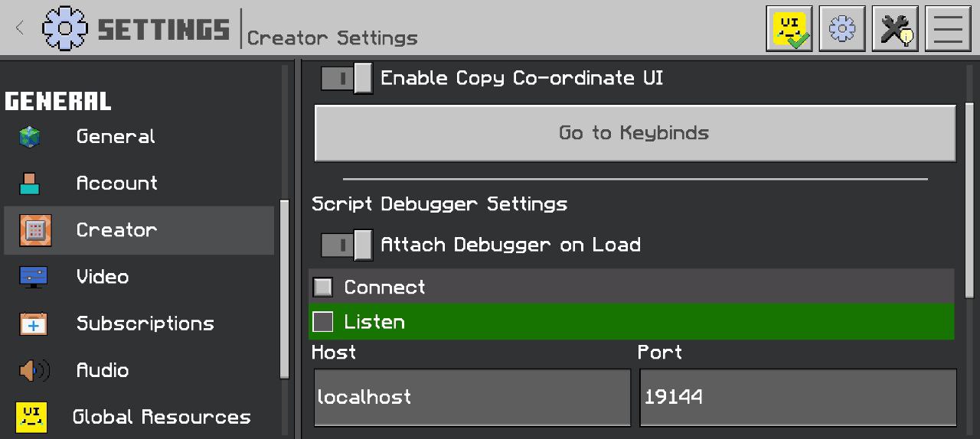Click the Audio speaker icon
Viewport: 980px width, 439px height.
click(x=34, y=371)
